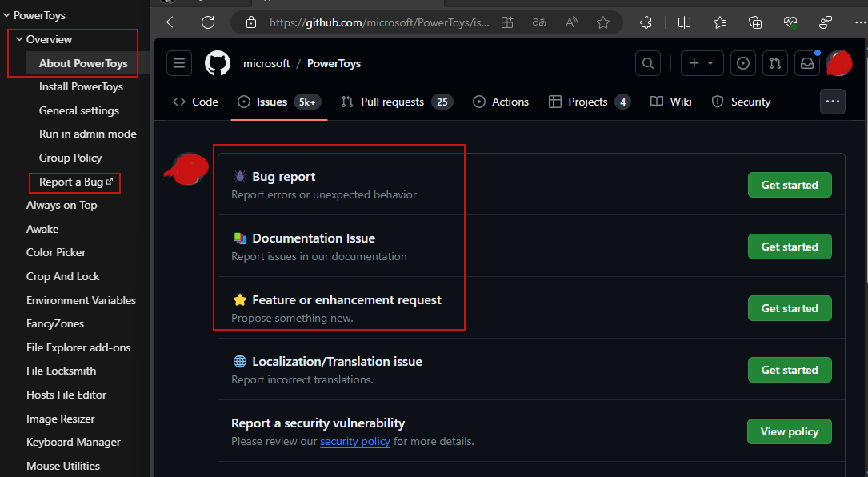Open Run in admin mode page
Screen dimensions: 868x477
[x=87, y=134]
